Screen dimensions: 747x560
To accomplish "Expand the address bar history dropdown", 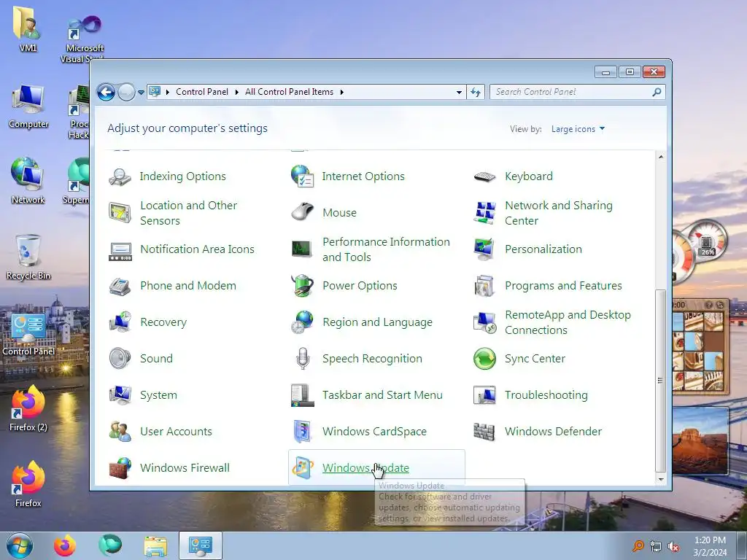I will 459,92.
